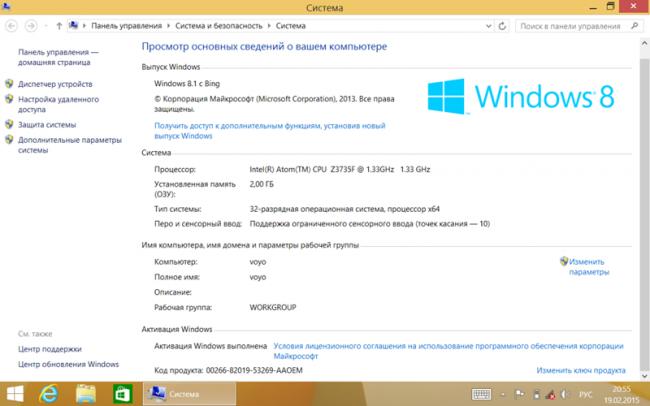Viewport: 650px width, 406px height.
Task: Refresh the Control Panel view
Action: [x=502, y=26]
